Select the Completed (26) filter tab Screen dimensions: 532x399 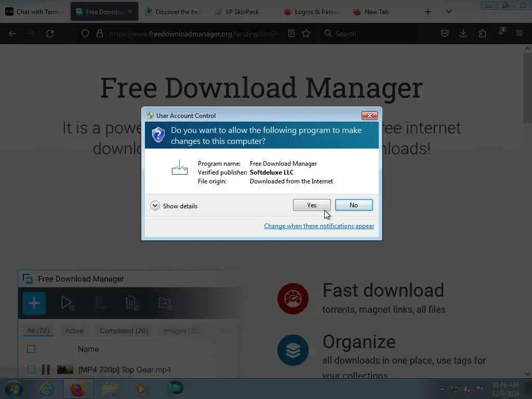(x=124, y=330)
